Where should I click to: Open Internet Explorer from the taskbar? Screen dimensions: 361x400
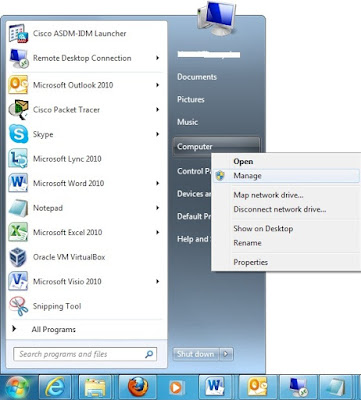pos(55,387)
